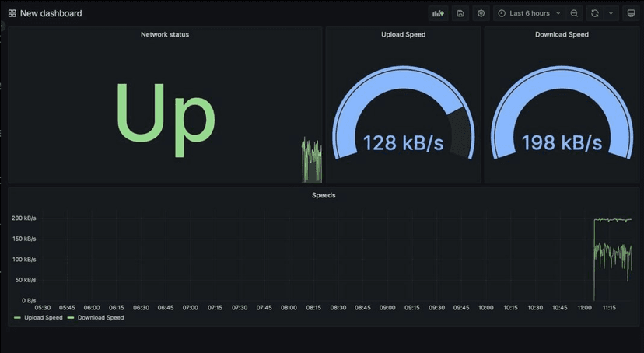This screenshot has width=644, height=353.
Task: Toggle Upload Speed series in the legend
Action: click(x=40, y=317)
